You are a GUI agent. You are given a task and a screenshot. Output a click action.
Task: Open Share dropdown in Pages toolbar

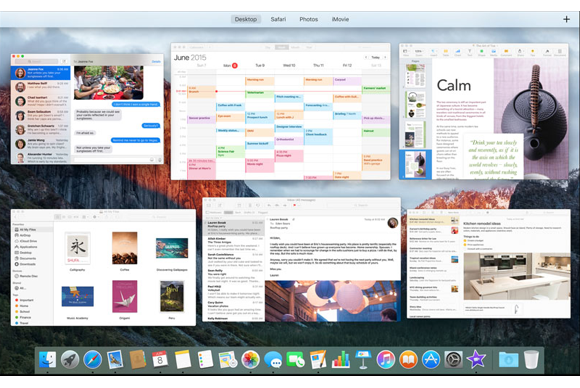click(520, 53)
